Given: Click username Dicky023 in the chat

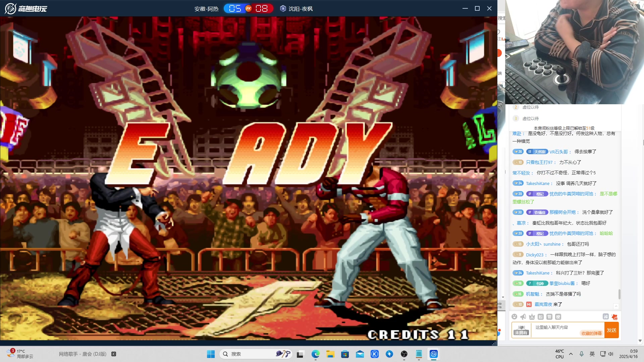Looking at the screenshot, I should coord(535,255).
